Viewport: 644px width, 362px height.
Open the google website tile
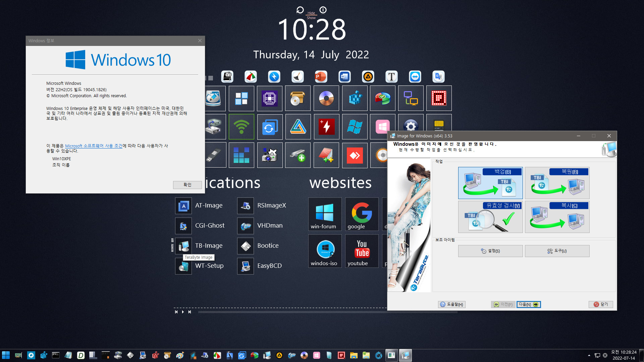[x=362, y=214]
